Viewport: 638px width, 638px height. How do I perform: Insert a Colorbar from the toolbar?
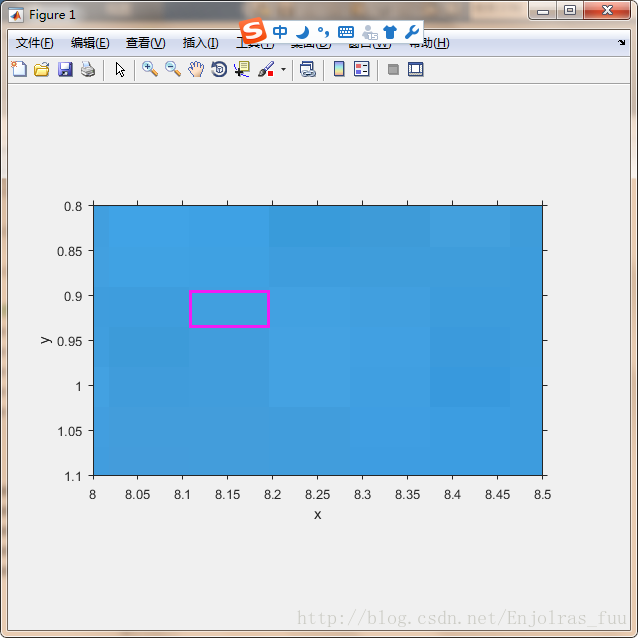pyautogui.click(x=339, y=69)
